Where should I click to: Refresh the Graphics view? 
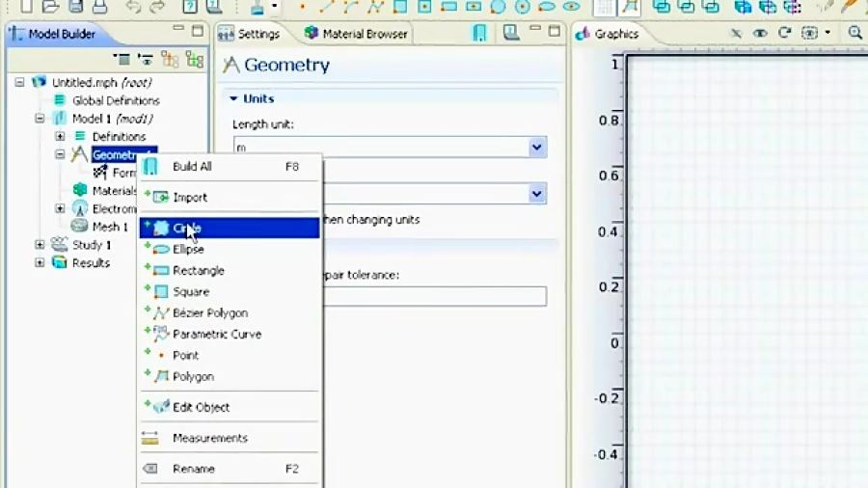784,33
